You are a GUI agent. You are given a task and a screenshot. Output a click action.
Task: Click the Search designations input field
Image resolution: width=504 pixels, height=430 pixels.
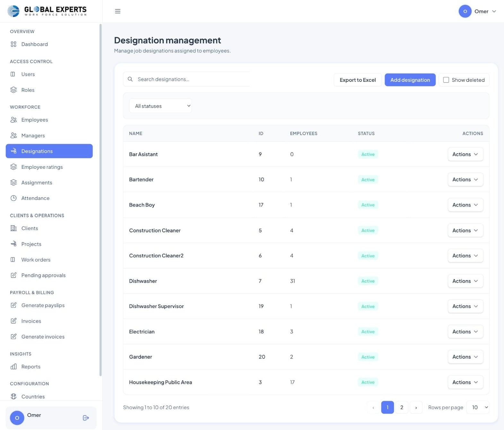pyautogui.click(x=187, y=79)
